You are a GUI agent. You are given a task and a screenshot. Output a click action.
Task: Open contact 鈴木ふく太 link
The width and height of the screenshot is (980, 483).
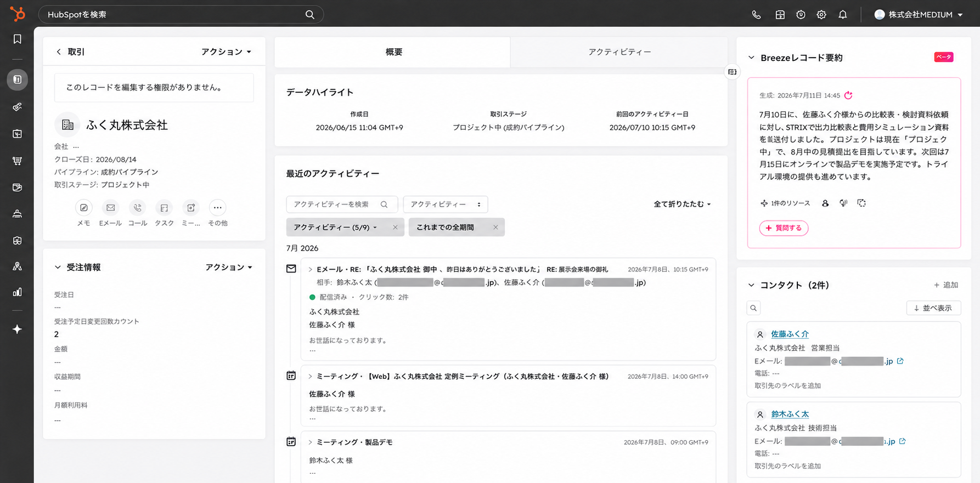[790, 414]
